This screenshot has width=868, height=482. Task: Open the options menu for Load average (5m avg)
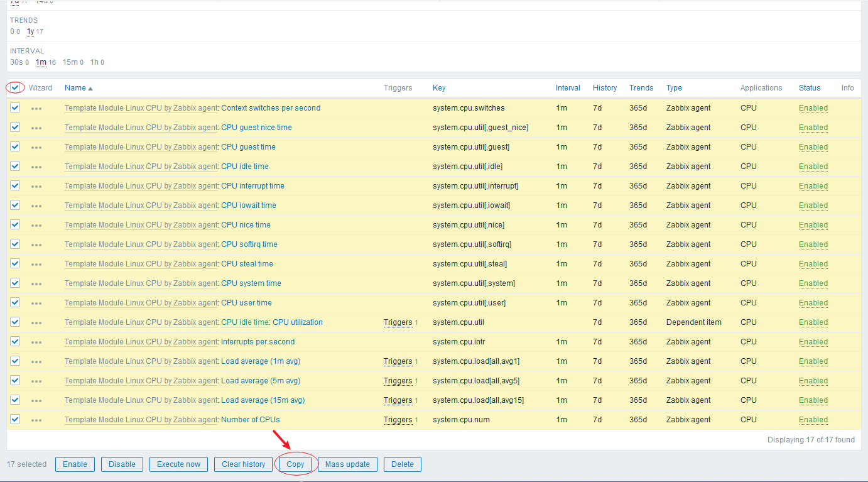36,381
